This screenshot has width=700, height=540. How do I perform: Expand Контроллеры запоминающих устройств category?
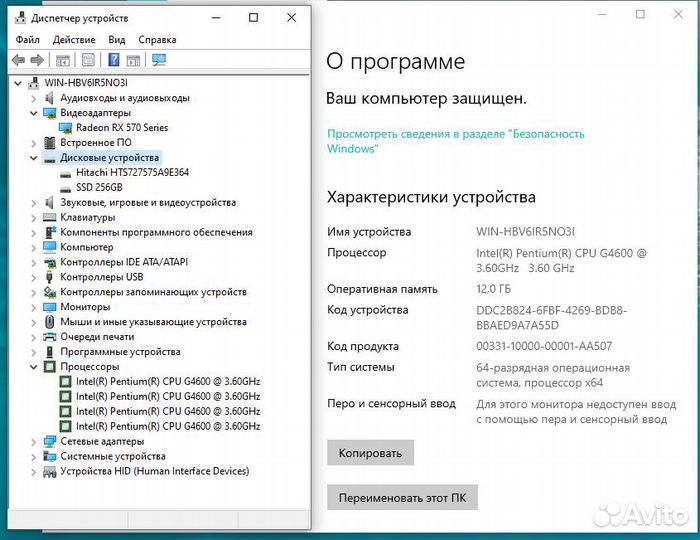pyautogui.click(x=33, y=292)
